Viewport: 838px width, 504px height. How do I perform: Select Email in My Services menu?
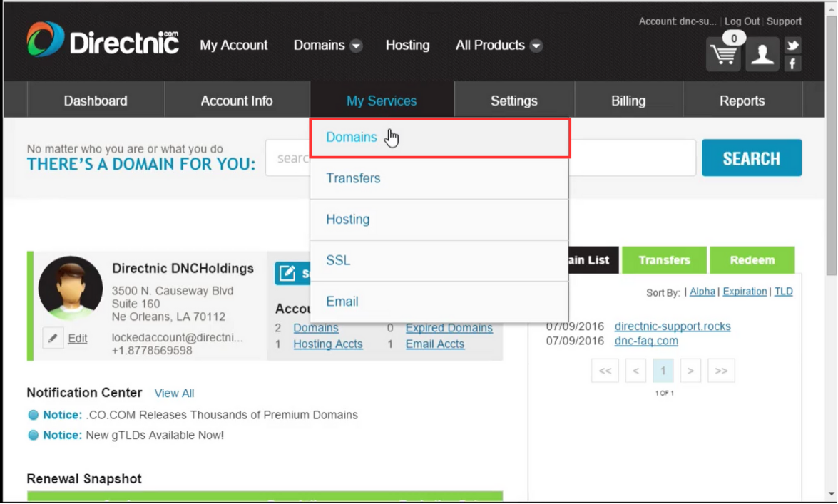[439, 302]
